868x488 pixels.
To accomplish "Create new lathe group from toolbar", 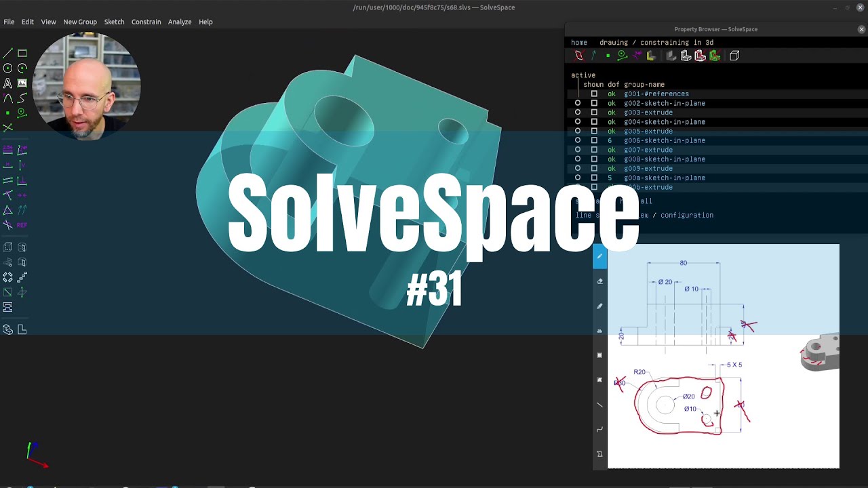I will [x=22, y=247].
